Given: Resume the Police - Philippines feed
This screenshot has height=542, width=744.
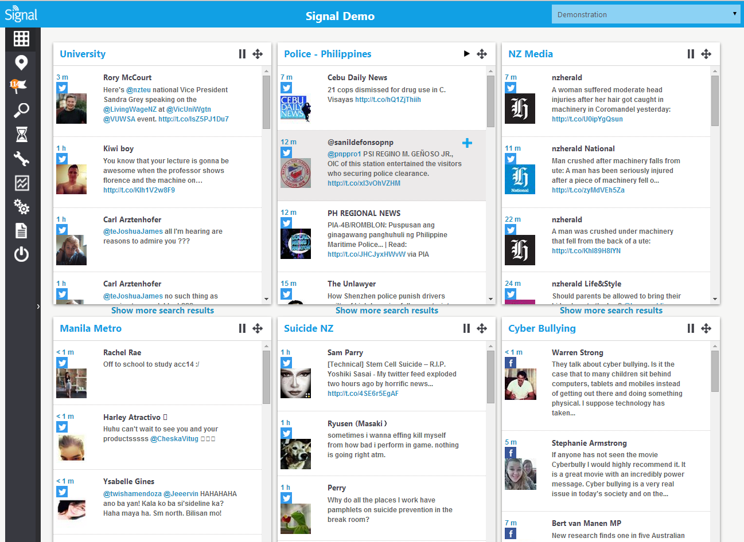Looking at the screenshot, I should coord(466,54).
